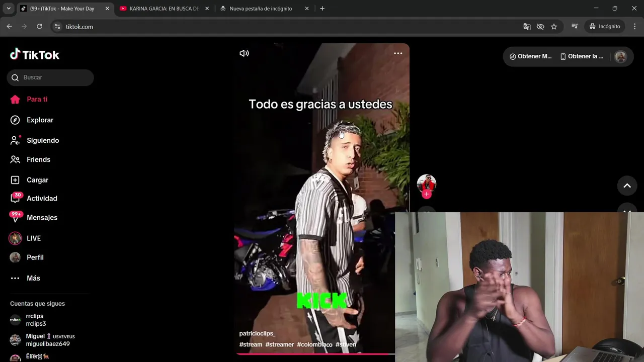Open the tab search dropdown arrow

[x=8, y=9]
